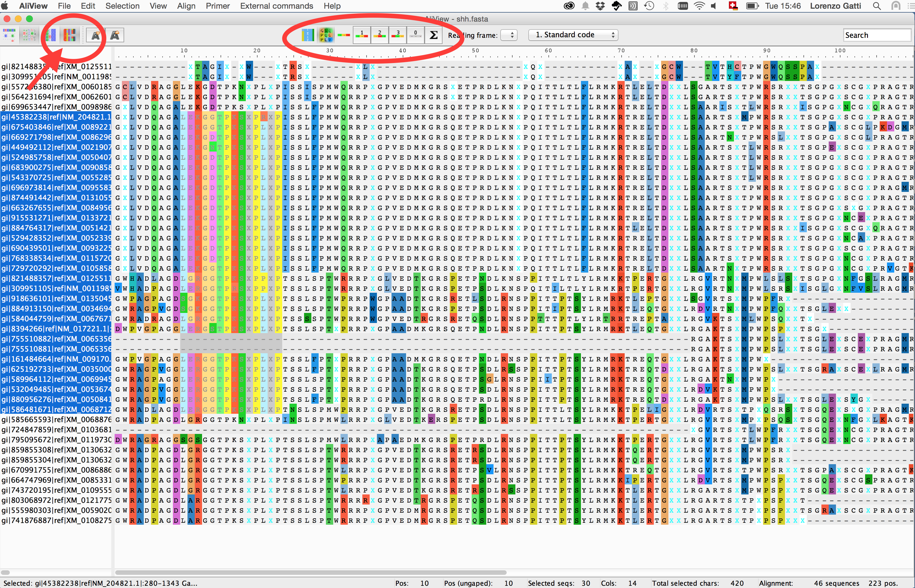
Task: Click the horizontal alignment scrollbar
Action: click(311, 572)
